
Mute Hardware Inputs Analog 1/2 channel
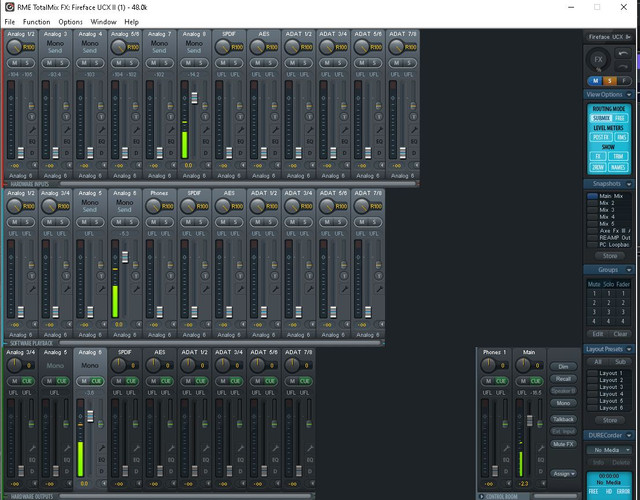point(15,63)
